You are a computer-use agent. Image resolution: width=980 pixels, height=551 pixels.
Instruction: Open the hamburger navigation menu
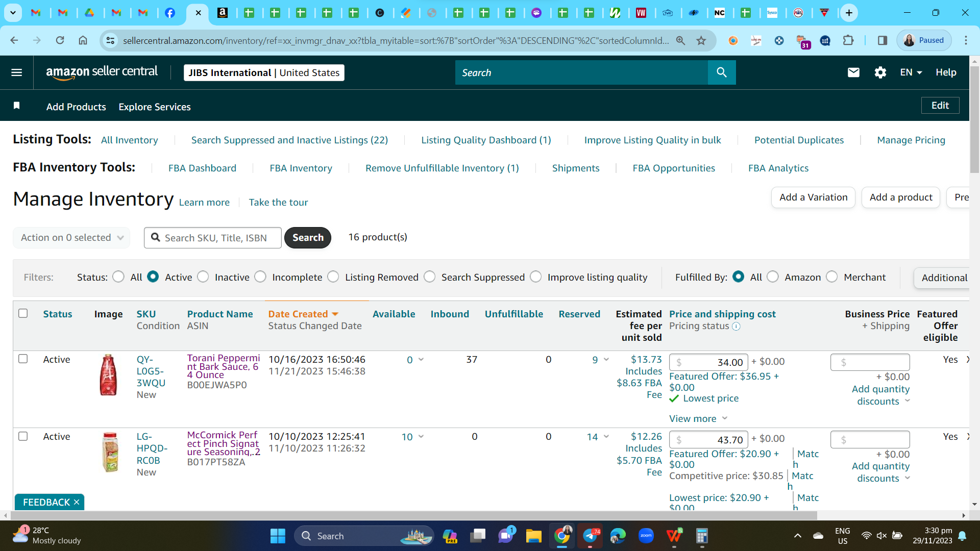pyautogui.click(x=17, y=72)
